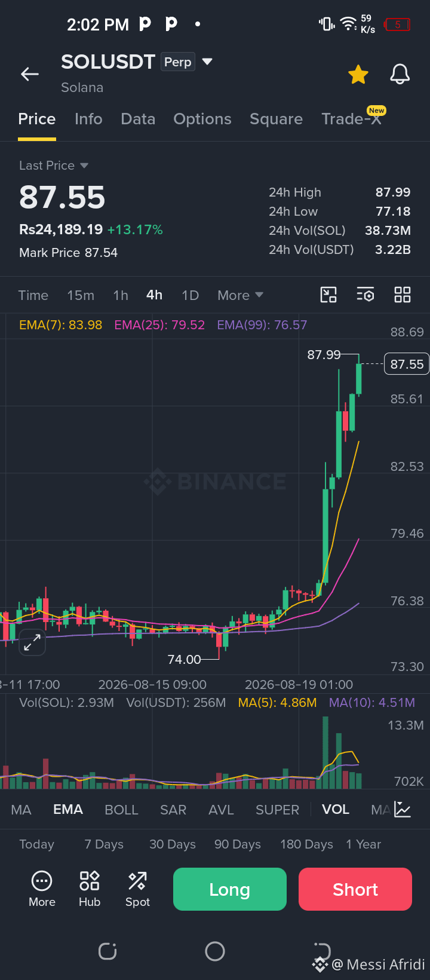Tap the Perp contract label

(178, 62)
